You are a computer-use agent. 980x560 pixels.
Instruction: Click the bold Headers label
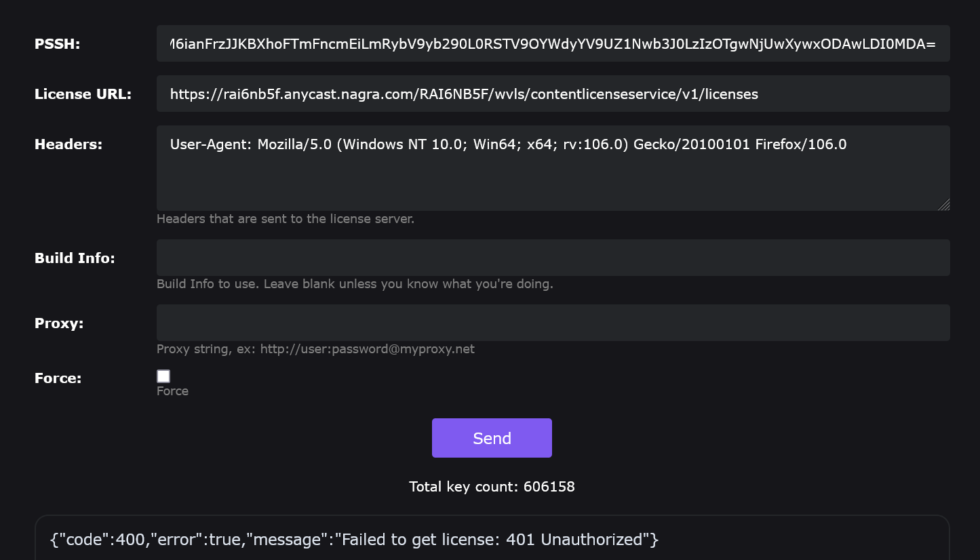[x=68, y=144]
